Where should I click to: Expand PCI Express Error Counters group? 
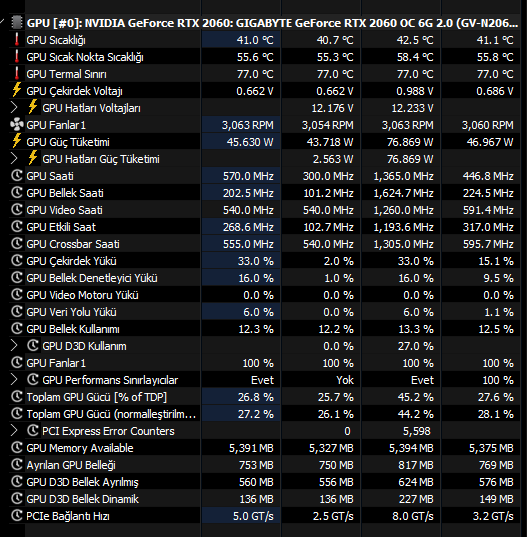click(x=14, y=430)
